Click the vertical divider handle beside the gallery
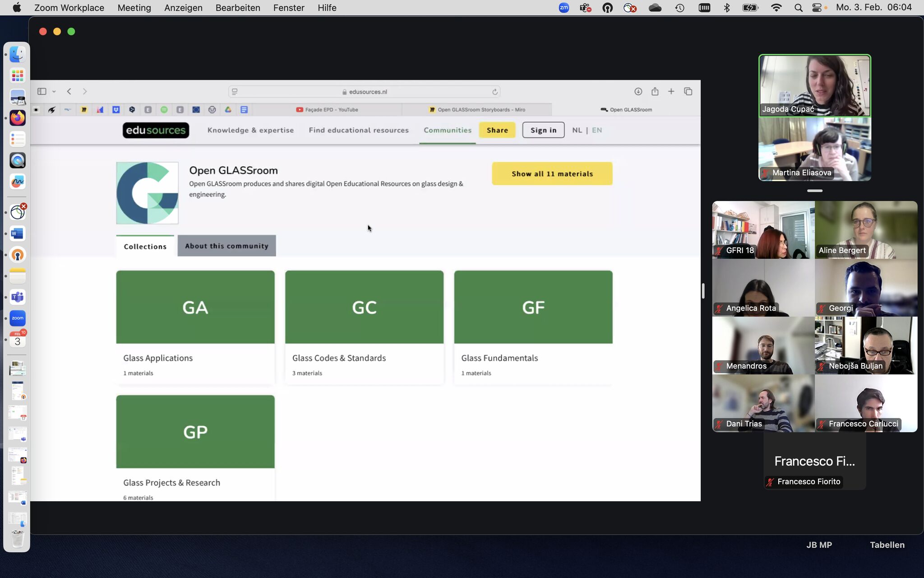Image resolution: width=924 pixels, height=578 pixels. point(703,290)
